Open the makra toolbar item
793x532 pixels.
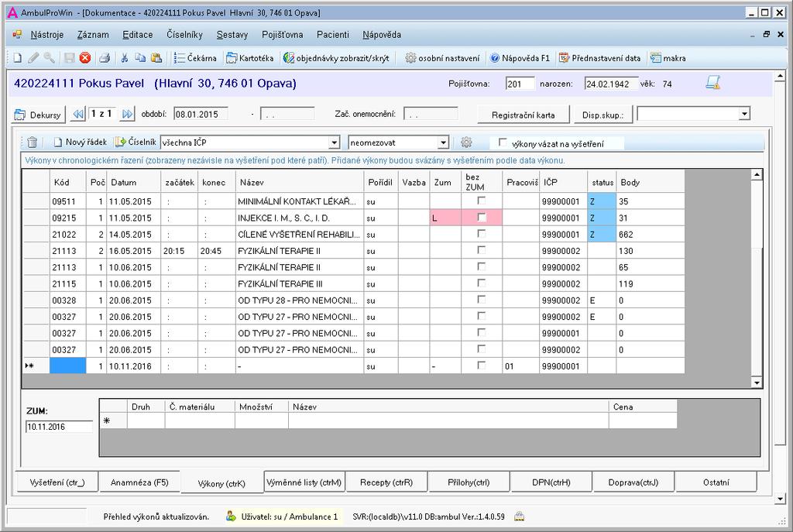click(668, 58)
